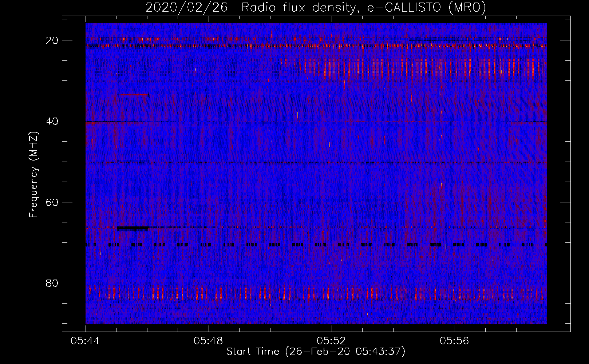Click the thick black bar near 66 MHz
The image size is (589, 364).
point(133,228)
